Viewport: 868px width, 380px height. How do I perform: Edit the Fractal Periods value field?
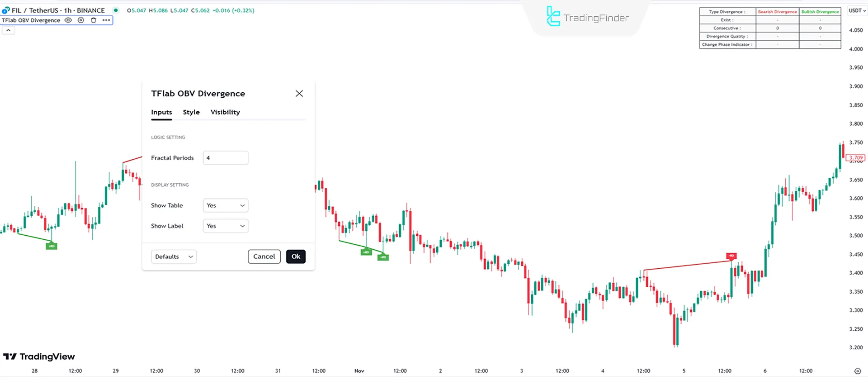pos(225,157)
